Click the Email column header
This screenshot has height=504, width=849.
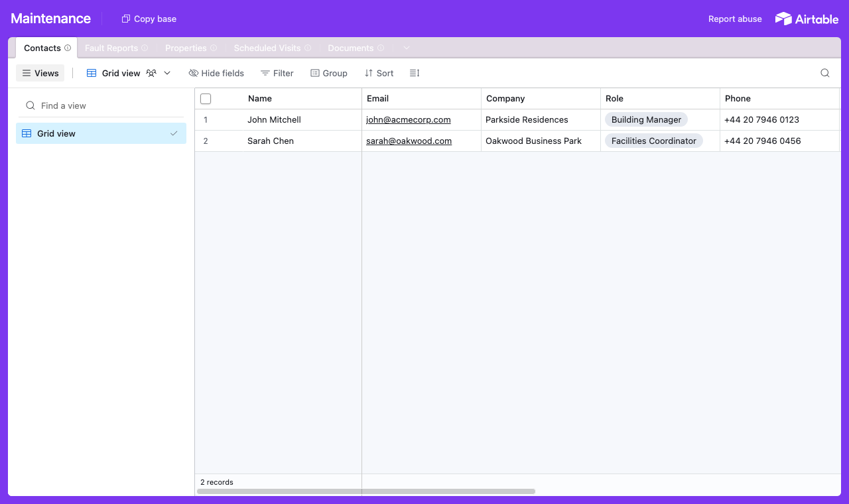[x=422, y=99]
